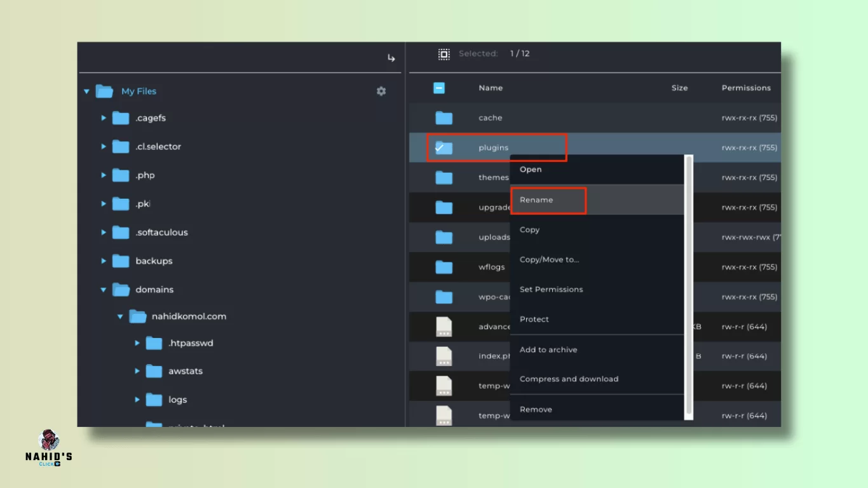This screenshot has height=488, width=868.
Task: Collapse the domains tree node
Action: point(104,290)
